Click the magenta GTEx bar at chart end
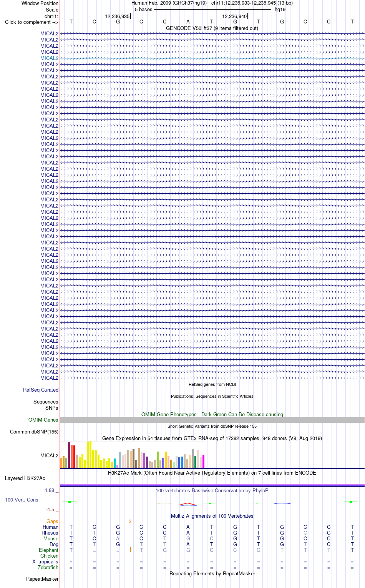 tap(203, 461)
